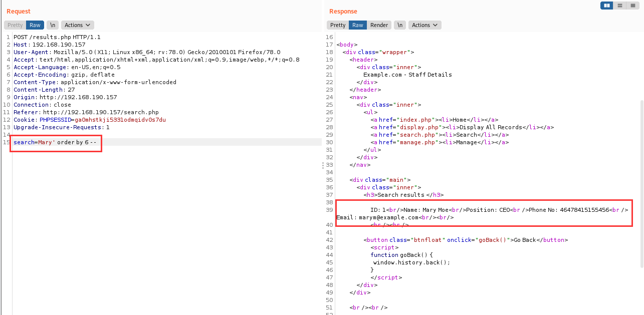Click the Cookie PHPSESSID line
The image size is (644, 315).
[90, 120]
